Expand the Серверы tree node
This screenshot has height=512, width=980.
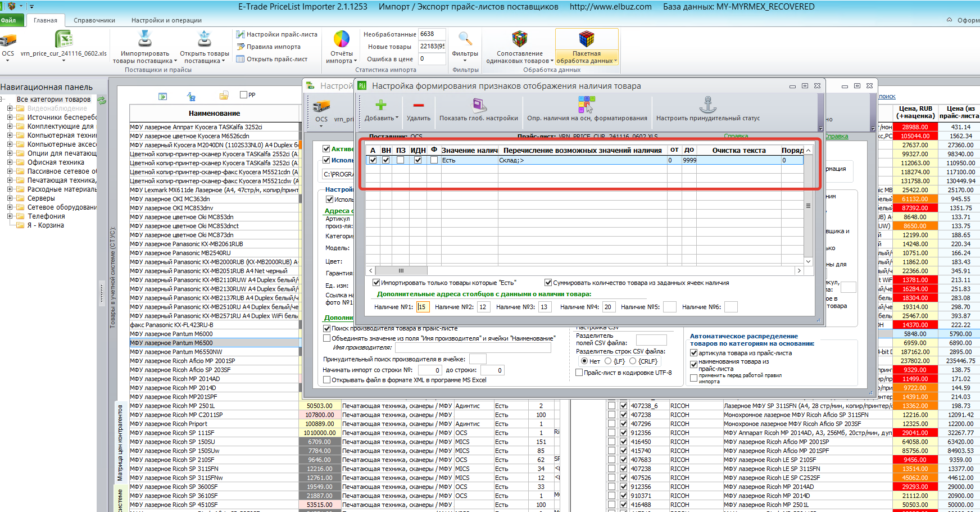(10, 198)
